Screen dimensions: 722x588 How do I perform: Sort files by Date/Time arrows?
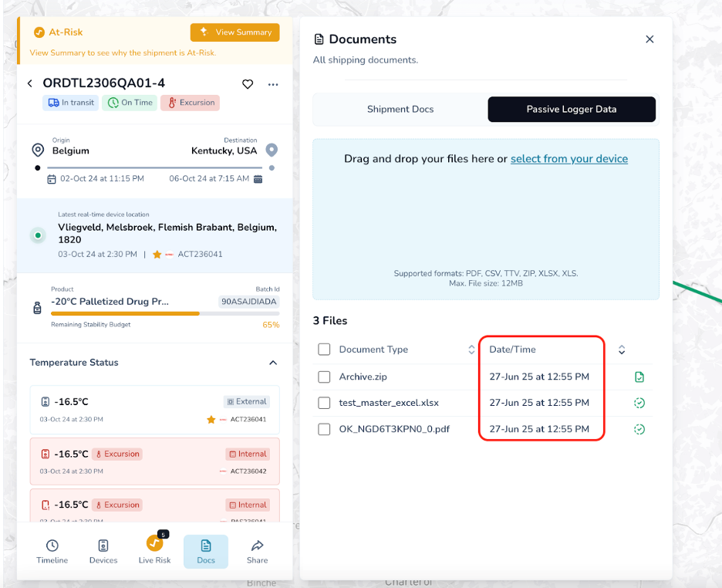[x=622, y=350]
